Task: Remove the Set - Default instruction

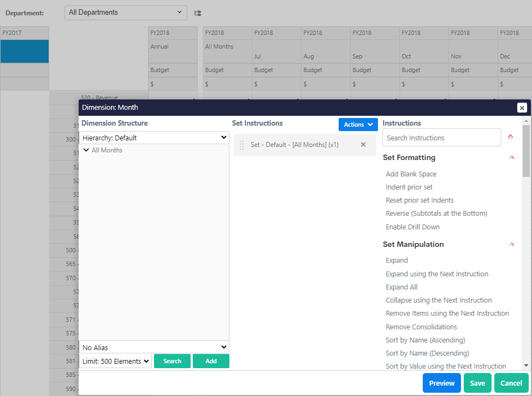Action: click(363, 145)
